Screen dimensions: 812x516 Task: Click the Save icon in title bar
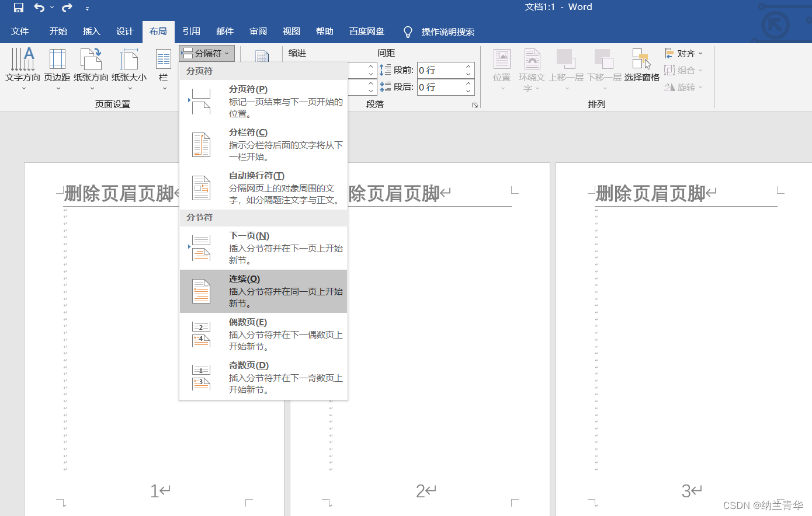[x=19, y=8]
